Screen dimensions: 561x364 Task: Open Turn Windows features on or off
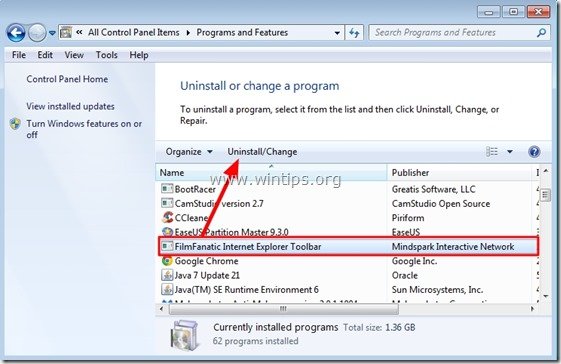(x=84, y=129)
